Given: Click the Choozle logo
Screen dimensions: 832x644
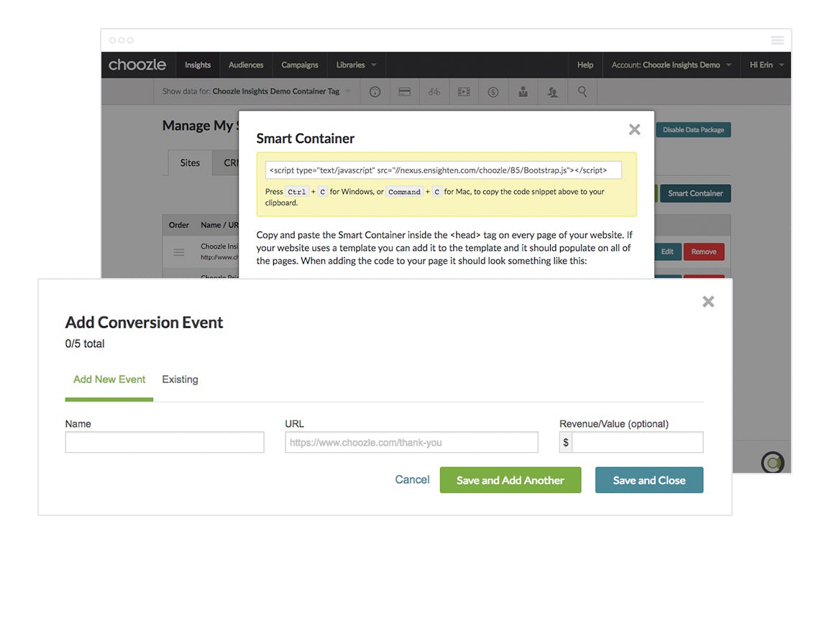Looking at the screenshot, I should [137, 65].
